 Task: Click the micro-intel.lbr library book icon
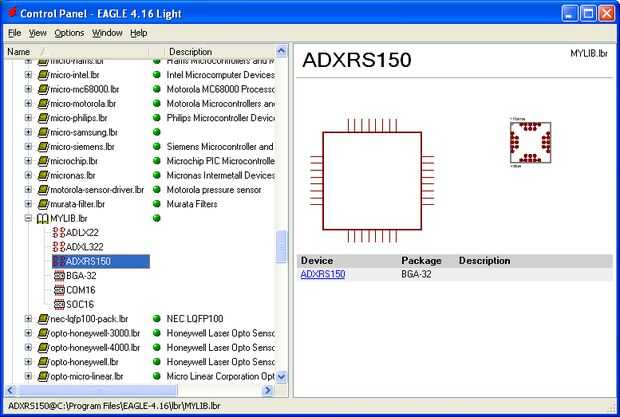point(43,75)
